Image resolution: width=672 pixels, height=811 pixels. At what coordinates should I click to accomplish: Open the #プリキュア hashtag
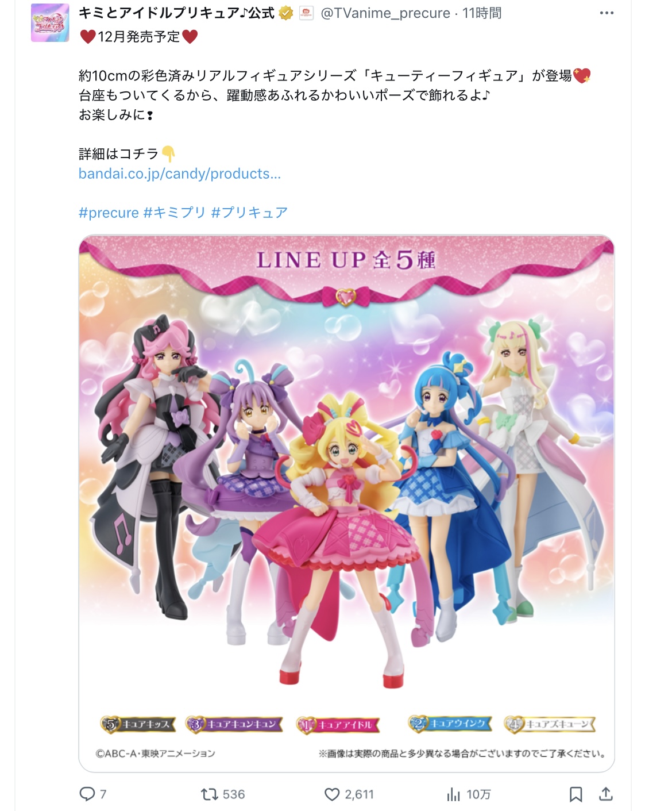coord(249,213)
